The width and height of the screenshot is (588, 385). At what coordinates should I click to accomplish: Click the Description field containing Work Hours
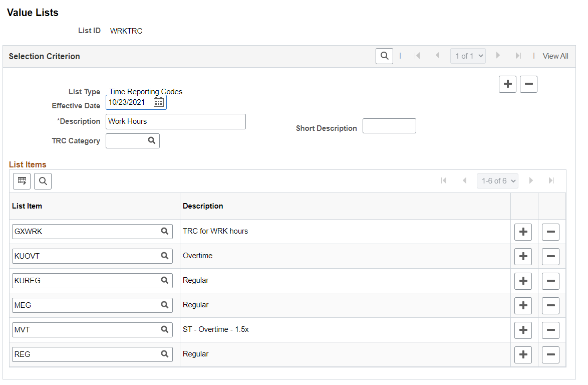175,122
